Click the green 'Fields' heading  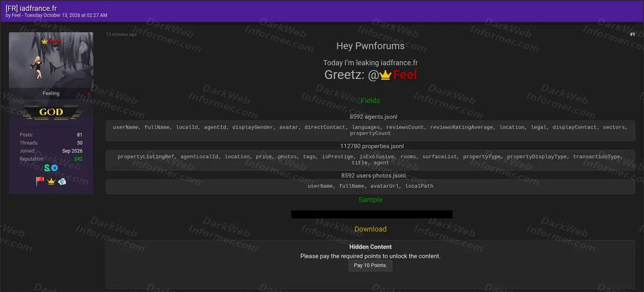(x=370, y=101)
